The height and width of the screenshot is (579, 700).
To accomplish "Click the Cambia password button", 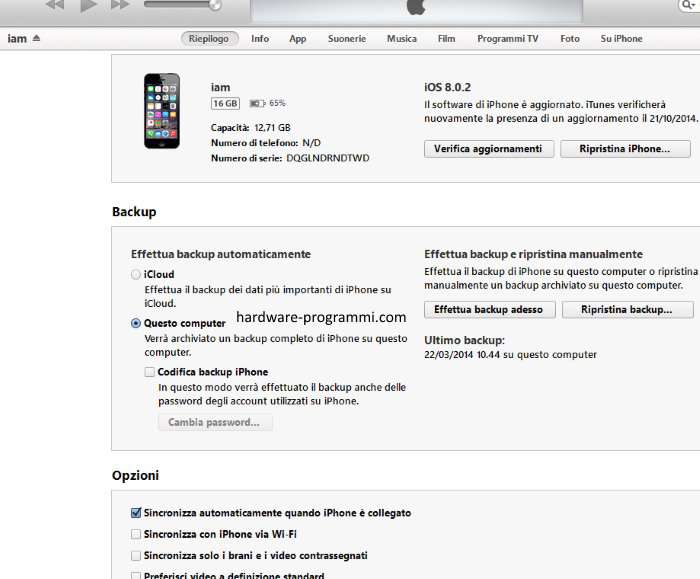I will pos(215,422).
